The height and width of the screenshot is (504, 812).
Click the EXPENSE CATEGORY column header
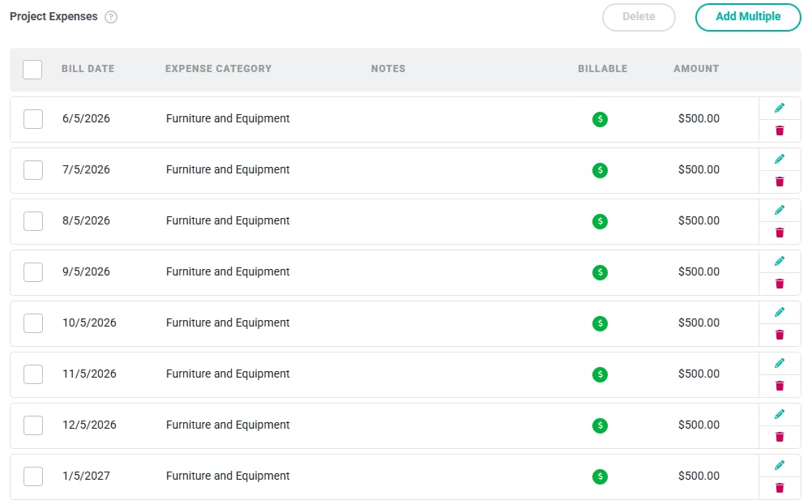pyautogui.click(x=218, y=69)
